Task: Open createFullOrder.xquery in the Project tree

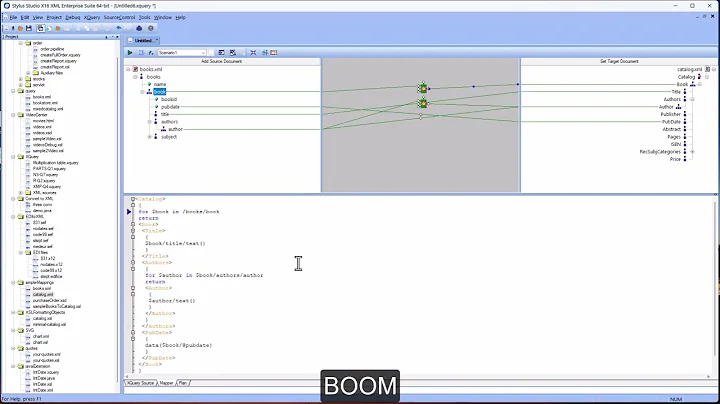Action: click(x=60, y=55)
